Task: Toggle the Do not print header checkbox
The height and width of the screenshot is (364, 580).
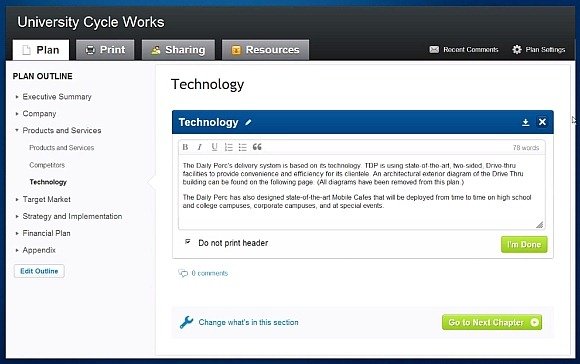Action: pyautogui.click(x=188, y=242)
